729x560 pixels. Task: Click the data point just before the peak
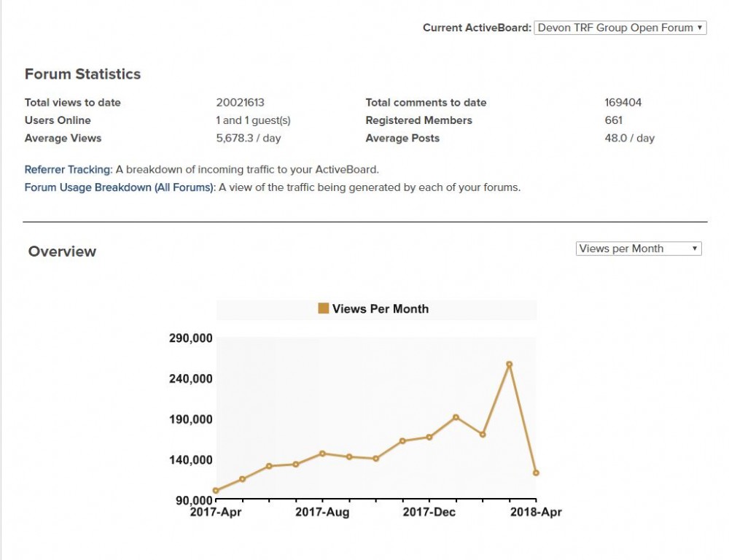(x=483, y=435)
